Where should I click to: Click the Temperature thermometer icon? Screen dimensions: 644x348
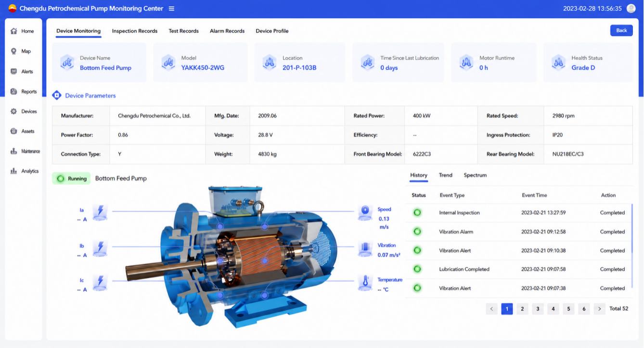point(365,283)
